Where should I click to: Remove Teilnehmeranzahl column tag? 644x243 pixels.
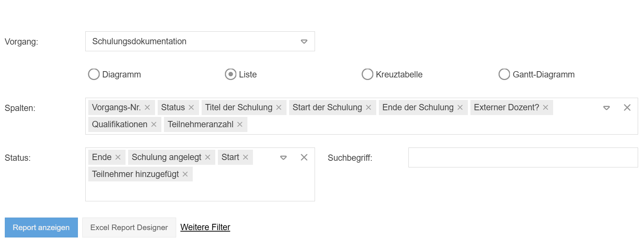(240, 124)
